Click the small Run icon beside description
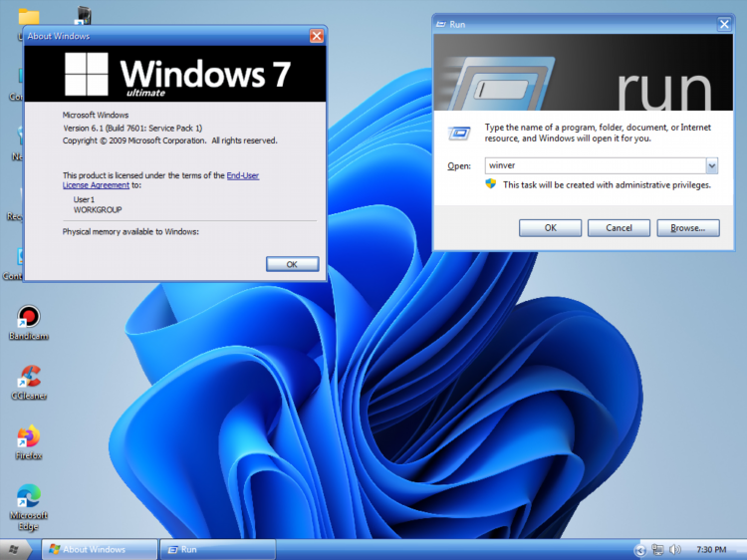 pyautogui.click(x=459, y=133)
